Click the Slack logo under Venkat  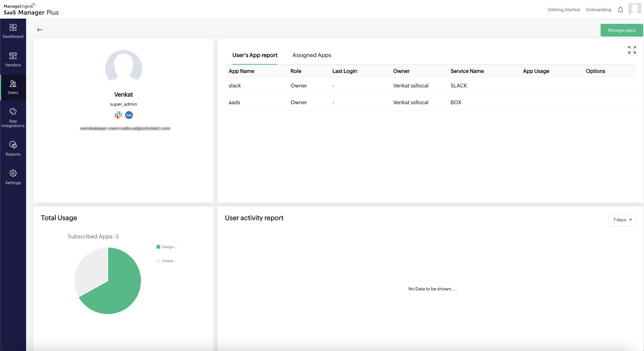(x=118, y=115)
